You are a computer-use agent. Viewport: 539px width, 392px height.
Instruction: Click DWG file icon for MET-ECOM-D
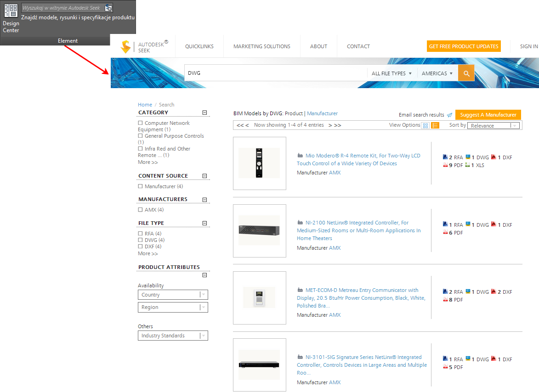(x=468, y=291)
